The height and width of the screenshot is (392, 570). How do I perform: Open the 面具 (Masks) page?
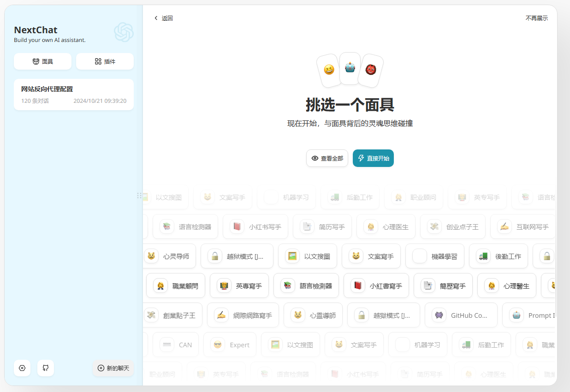[x=42, y=61]
